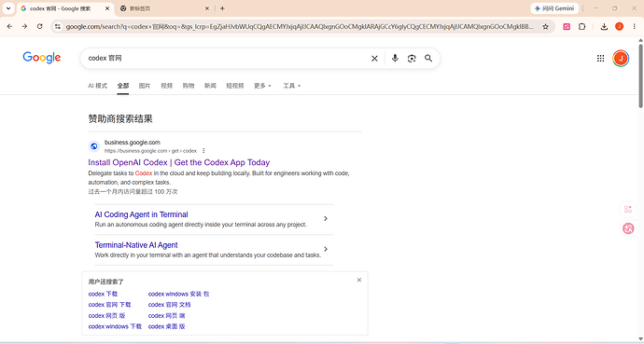Image resolution: width=644 pixels, height=344 pixels.
Task: Open Google account J avatar
Action: point(621,58)
